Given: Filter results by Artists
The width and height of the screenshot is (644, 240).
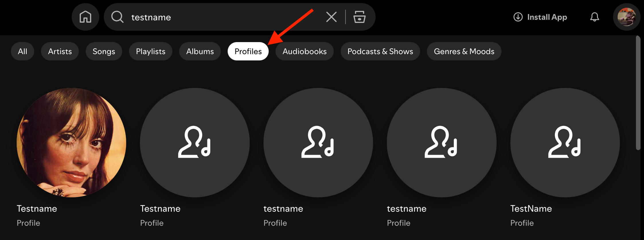Looking at the screenshot, I should [x=60, y=51].
